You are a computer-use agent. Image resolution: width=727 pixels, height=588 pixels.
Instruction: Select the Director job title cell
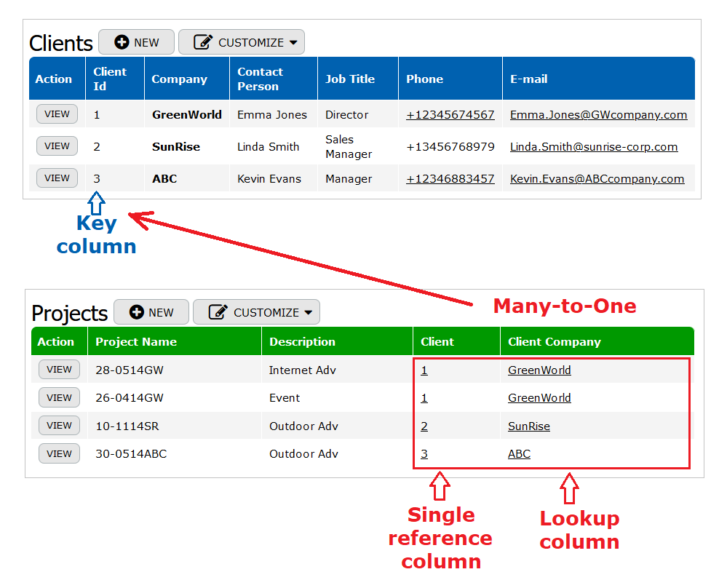[358, 114]
